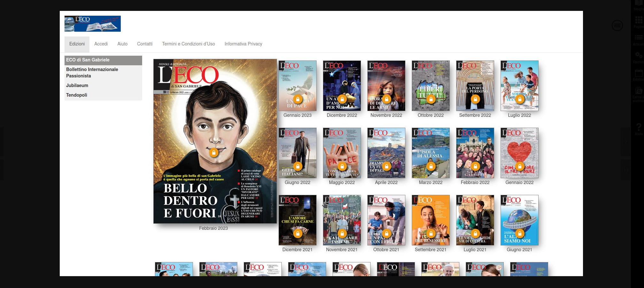Viewport: 644px width, 288px height.
Task: Click the Ottobre 2021 label
Action: pos(386,250)
